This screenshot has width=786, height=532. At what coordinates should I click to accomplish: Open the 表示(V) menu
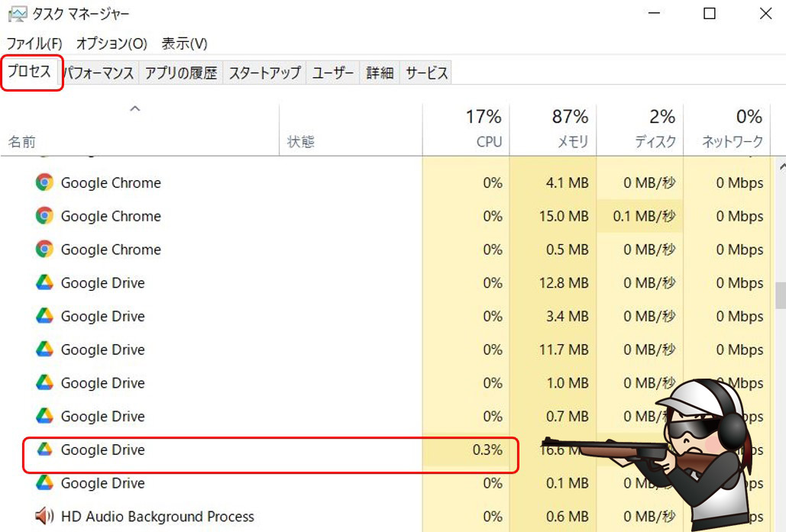tap(184, 44)
